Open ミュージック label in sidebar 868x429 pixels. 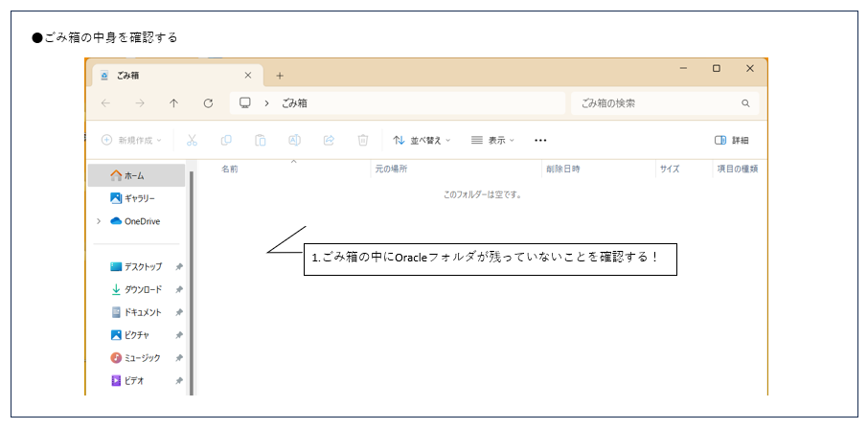click(142, 358)
